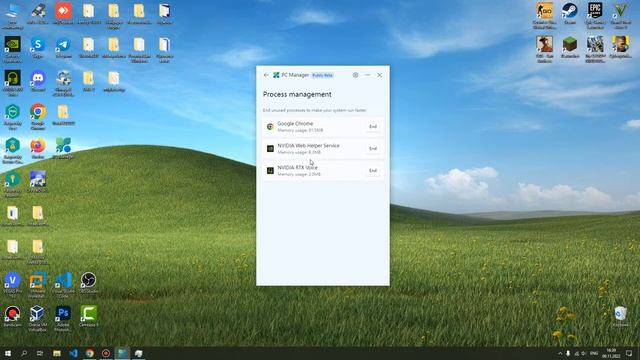The width and height of the screenshot is (640, 360).
Task: Select Google Chrome desktop shortcut
Action: [38, 116]
